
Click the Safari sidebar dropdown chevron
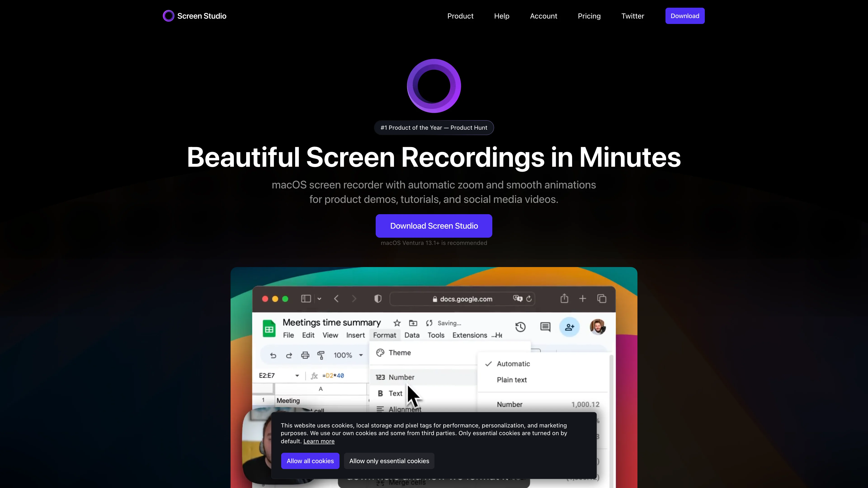tap(319, 299)
